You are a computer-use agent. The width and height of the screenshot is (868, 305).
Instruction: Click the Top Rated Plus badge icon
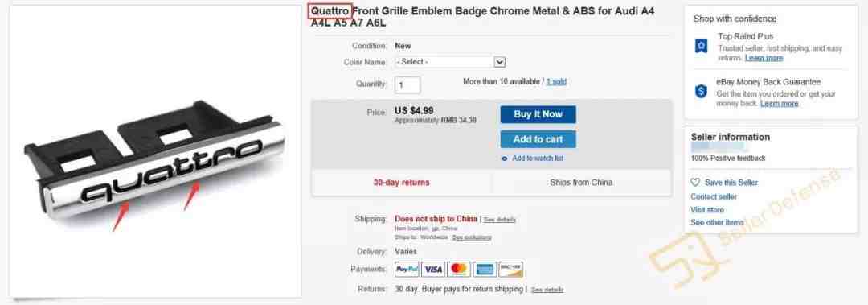pyautogui.click(x=701, y=46)
